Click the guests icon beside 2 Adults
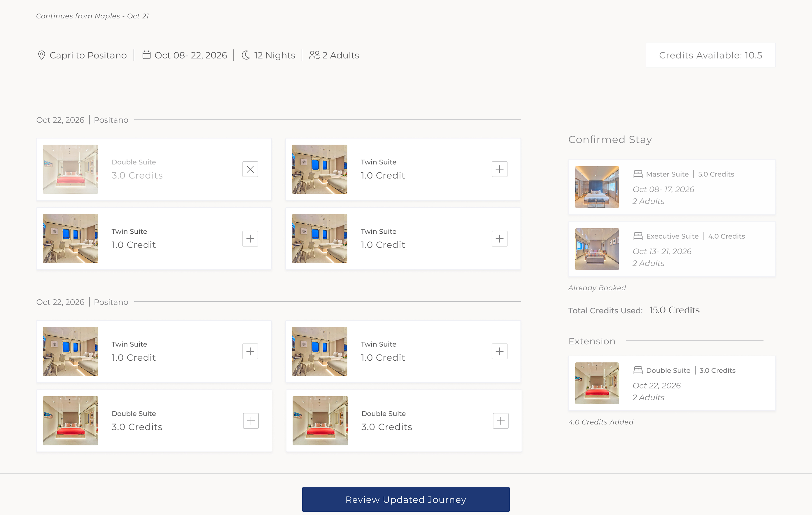 (x=314, y=55)
